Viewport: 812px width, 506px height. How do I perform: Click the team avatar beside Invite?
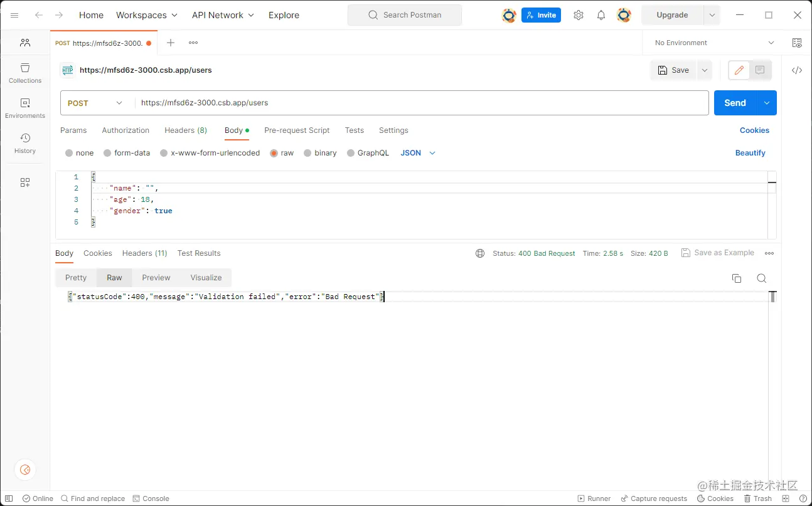[x=509, y=15]
